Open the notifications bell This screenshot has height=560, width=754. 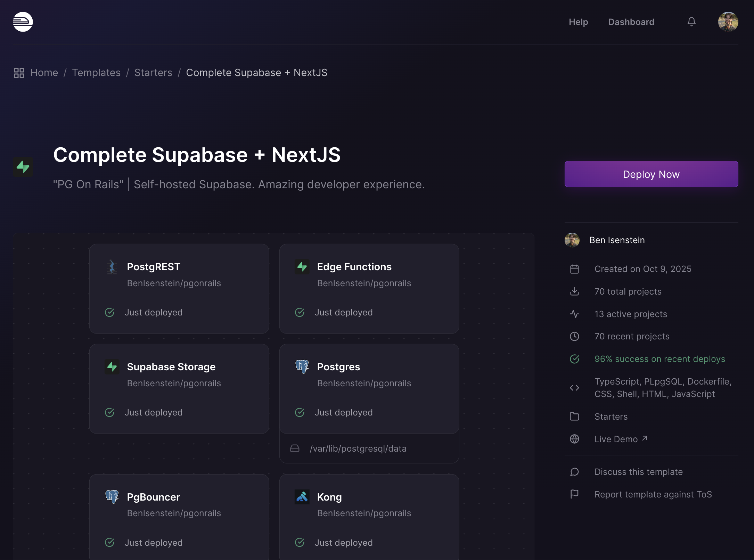(691, 22)
